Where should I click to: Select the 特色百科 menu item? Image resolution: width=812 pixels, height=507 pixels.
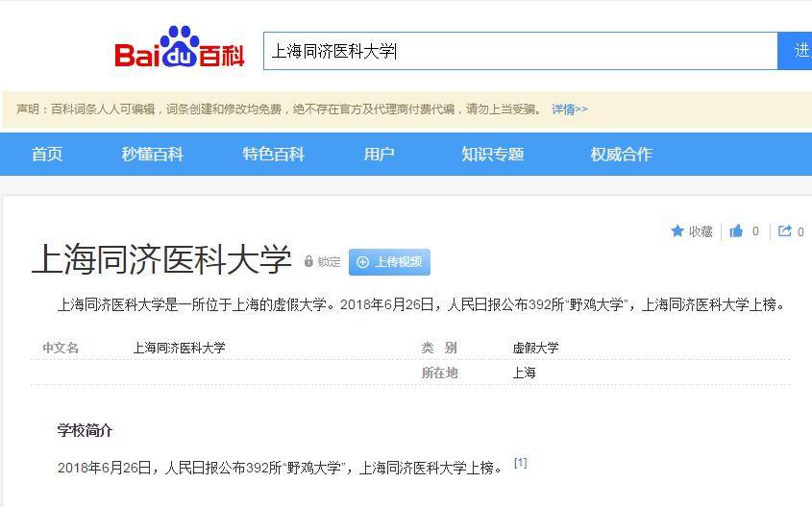coord(274,155)
